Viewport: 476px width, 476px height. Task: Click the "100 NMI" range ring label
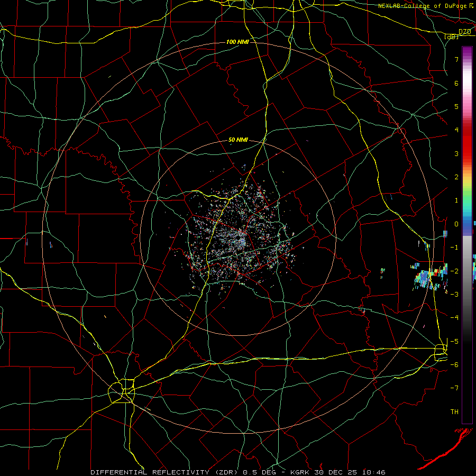pyautogui.click(x=237, y=42)
